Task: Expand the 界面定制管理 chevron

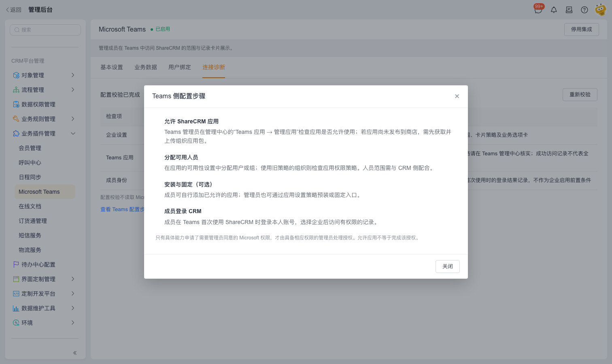Action: pos(73,279)
